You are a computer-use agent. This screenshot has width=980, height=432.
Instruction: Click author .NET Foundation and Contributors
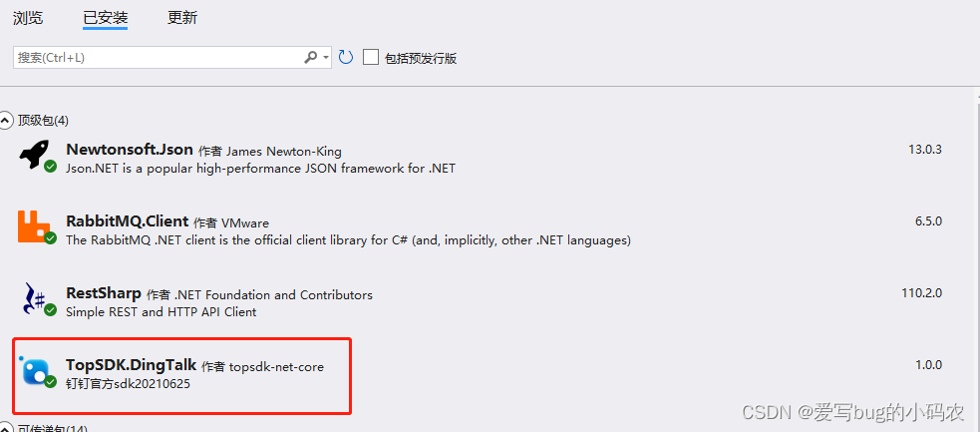(x=274, y=295)
